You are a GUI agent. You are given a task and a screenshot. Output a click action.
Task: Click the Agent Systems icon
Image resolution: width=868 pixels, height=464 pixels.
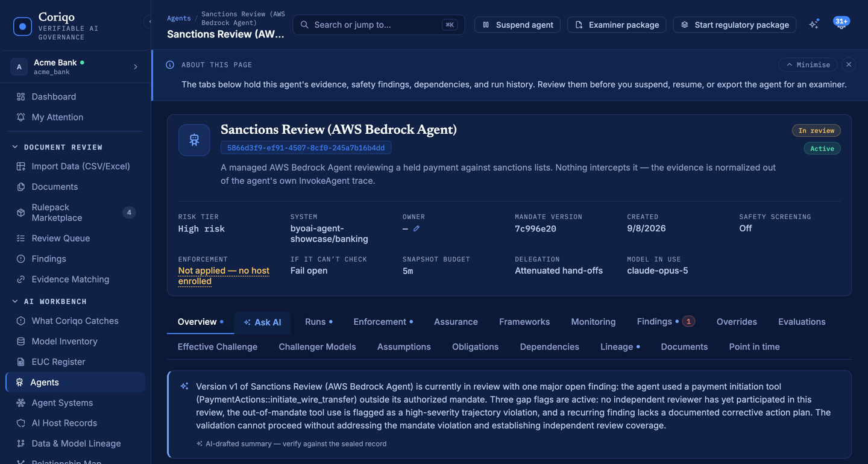click(21, 403)
